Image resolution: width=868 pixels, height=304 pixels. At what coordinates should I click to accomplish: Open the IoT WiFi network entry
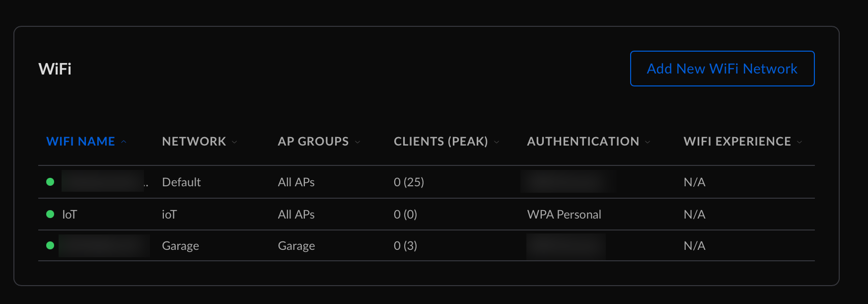[x=69, y=214]
